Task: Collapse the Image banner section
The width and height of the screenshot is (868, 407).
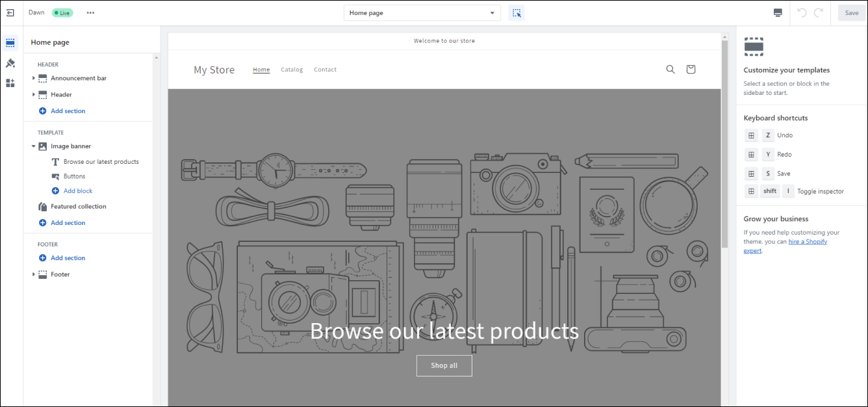Action: (33, 146)
